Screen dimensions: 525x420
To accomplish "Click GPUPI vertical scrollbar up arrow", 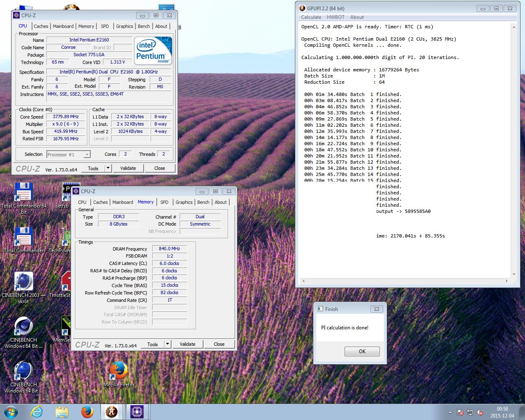I will click(514, 27).
